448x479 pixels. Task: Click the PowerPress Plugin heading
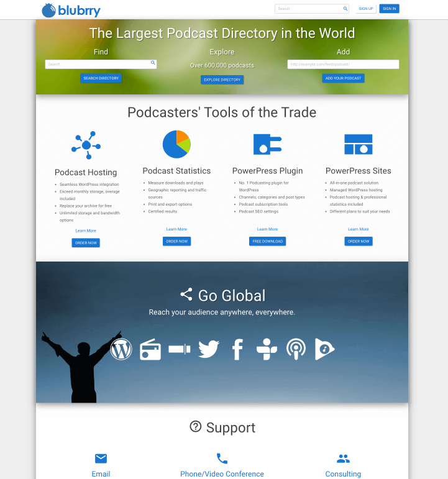click(267, 171)
